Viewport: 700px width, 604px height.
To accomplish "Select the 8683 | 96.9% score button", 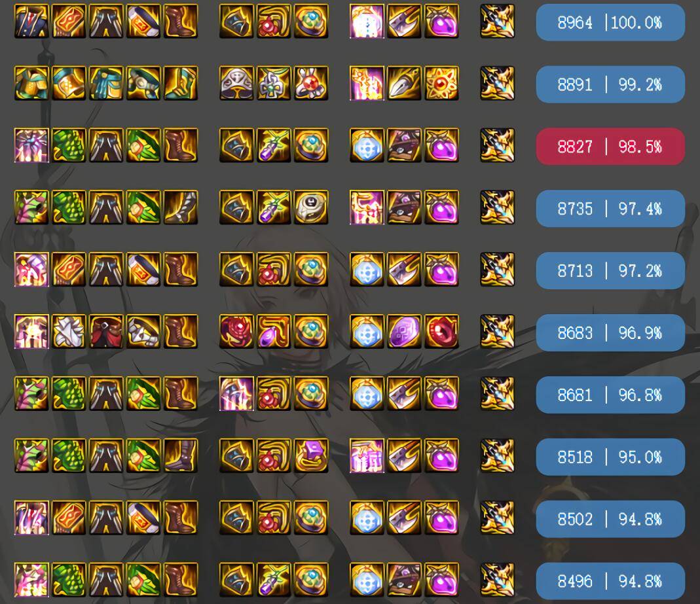I will (610, 333).
